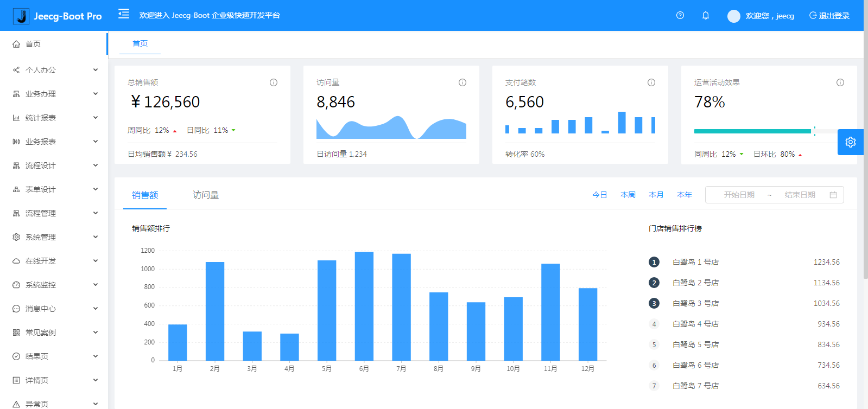Filter chart by 本月 link
Viewport: 868px width, 409px height.
656,195
